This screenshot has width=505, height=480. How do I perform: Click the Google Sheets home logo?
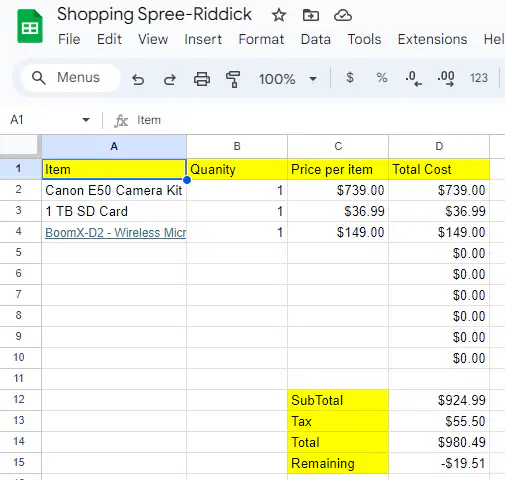[x=30, y=26]
